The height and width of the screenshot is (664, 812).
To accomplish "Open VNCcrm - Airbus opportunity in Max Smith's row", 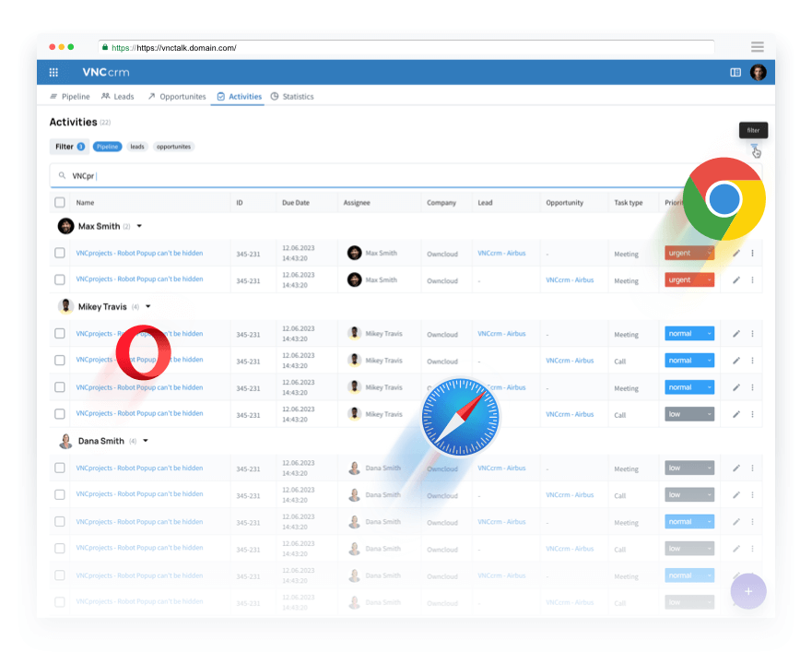I will point(570,280).
